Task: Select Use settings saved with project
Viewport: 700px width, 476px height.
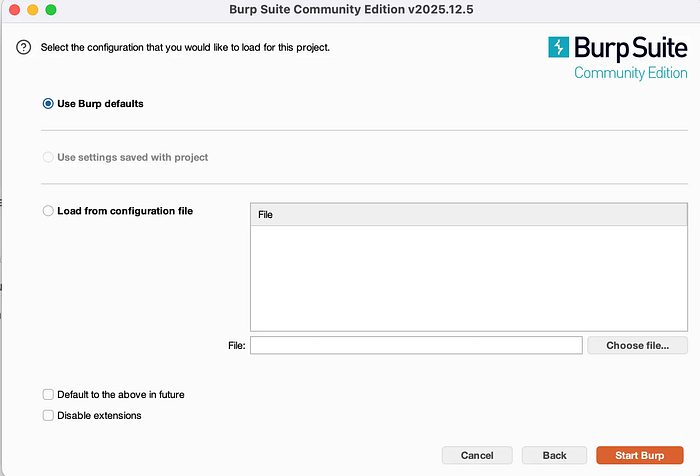Action: tap(48, 157)
